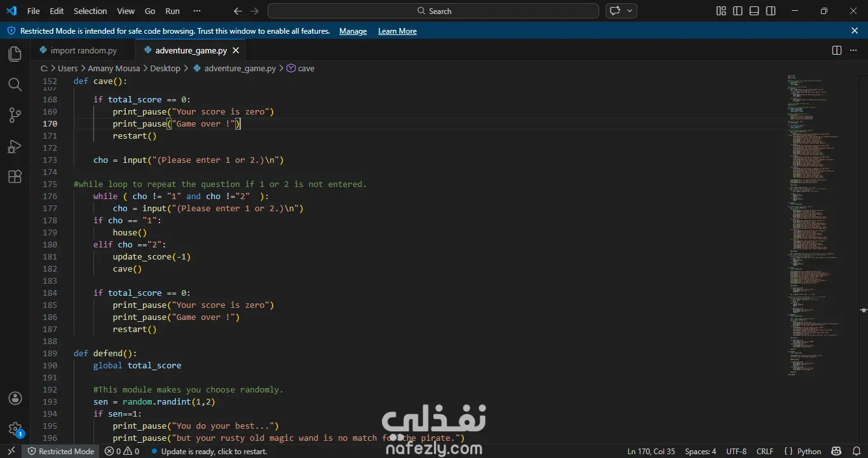
Task: Expand the adventure_game.py breadcrumb
Action: pyautogui.click(x=234, y=68)
